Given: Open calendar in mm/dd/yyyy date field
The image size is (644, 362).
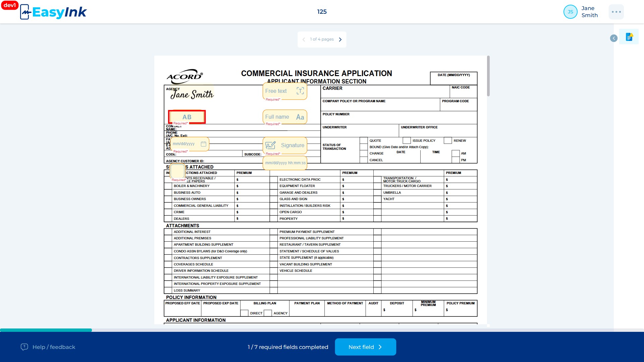Looking at the screenshot, I should click(x=203, y=144).
